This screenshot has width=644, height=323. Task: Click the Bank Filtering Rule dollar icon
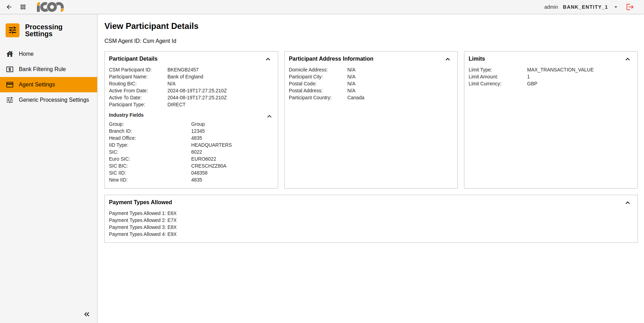pyautogui.click(x=10, y=69)
